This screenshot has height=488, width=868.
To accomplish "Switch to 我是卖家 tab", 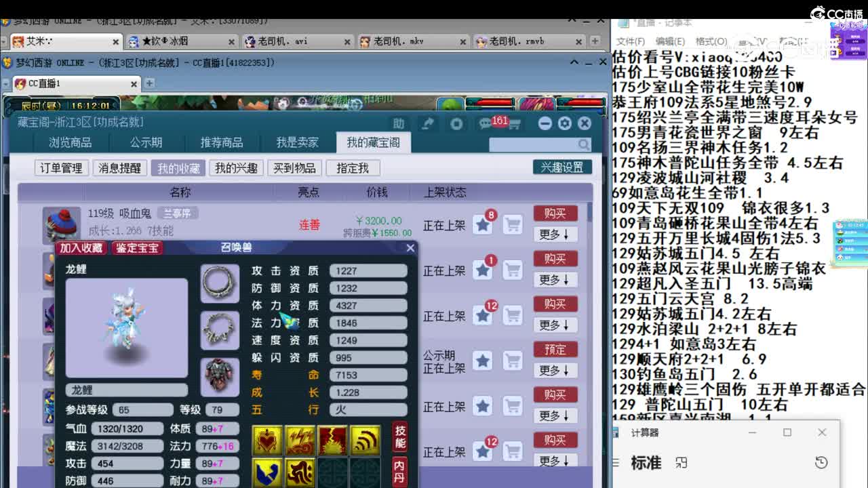I will coord(297,142).
